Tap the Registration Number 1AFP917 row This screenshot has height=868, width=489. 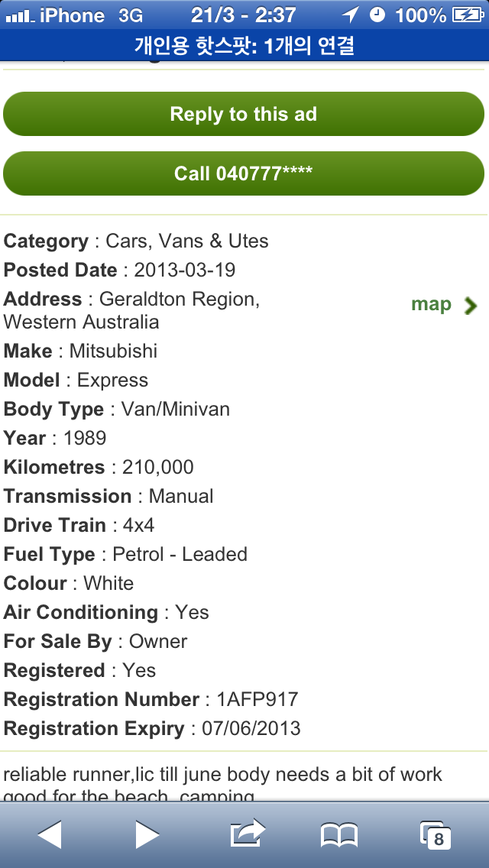pos(151,699)
